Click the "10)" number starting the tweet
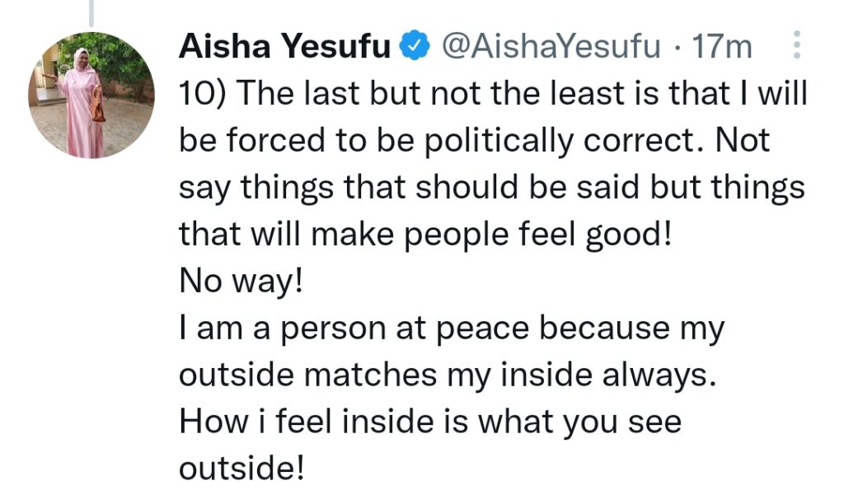Viewport: 844px width, 504px height. pyautogui.click(x=203, y=94)
